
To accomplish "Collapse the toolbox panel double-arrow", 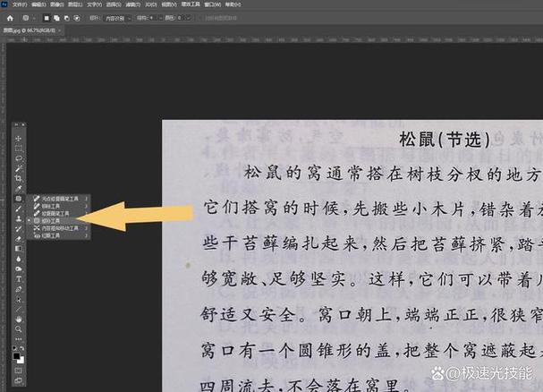I will click(x=15, y=124).
